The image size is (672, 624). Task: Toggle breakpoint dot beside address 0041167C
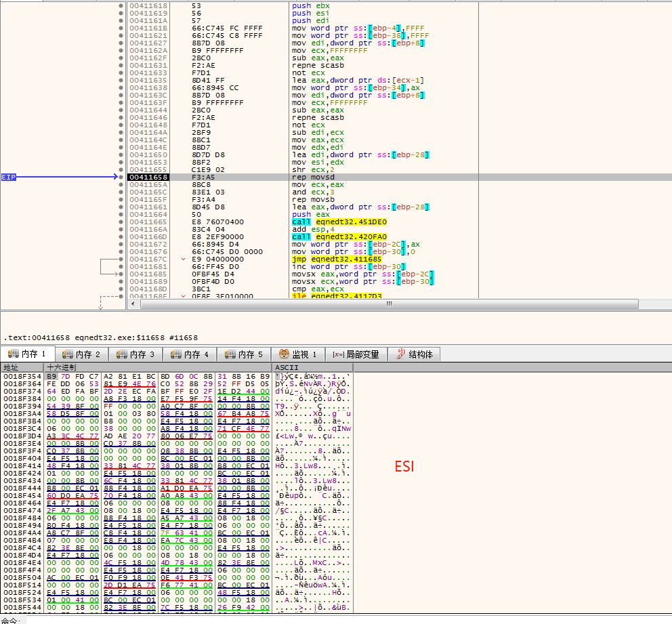click(x=121, y=259)
